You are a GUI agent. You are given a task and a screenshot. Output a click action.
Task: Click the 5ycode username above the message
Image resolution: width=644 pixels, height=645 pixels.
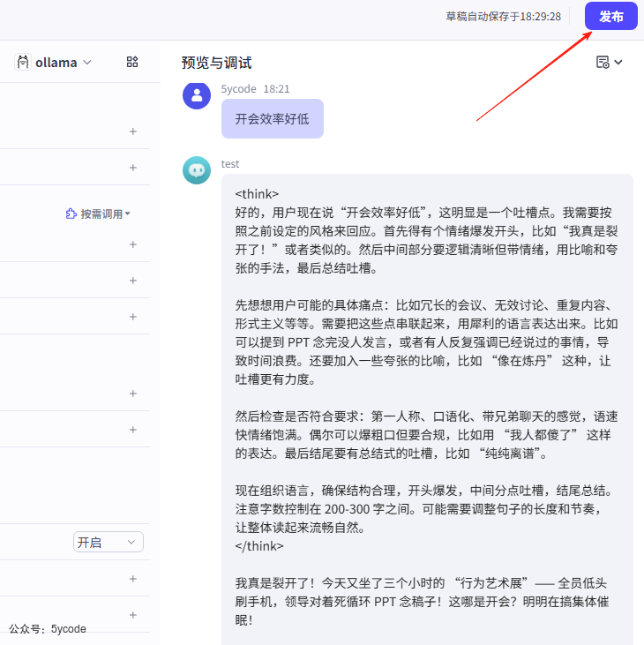[238, 89]
